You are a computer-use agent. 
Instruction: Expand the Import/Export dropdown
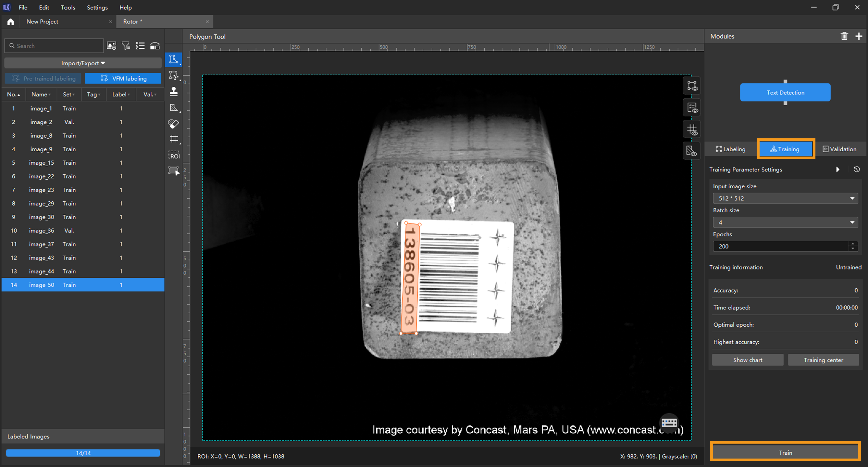point(83,63)
